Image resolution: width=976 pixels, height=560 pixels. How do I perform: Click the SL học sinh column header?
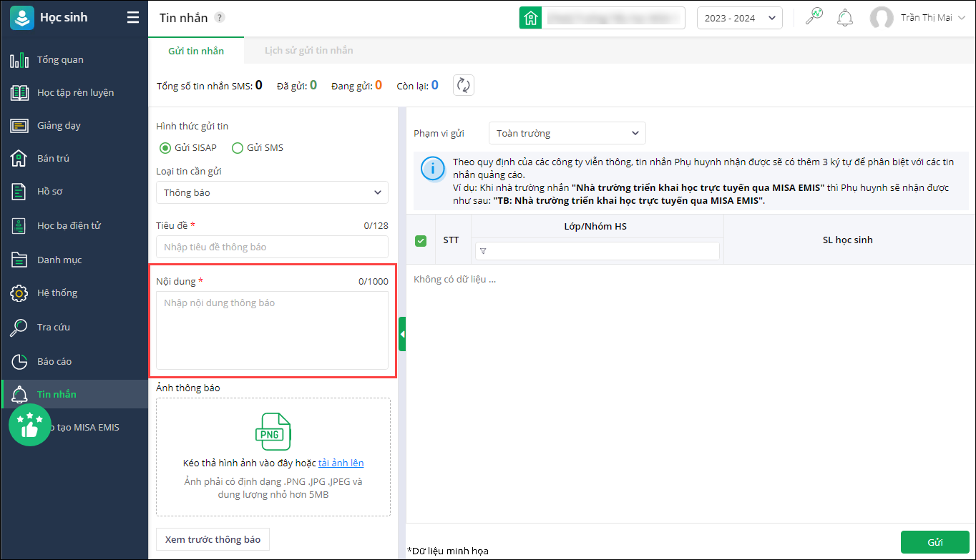[847, 240]
